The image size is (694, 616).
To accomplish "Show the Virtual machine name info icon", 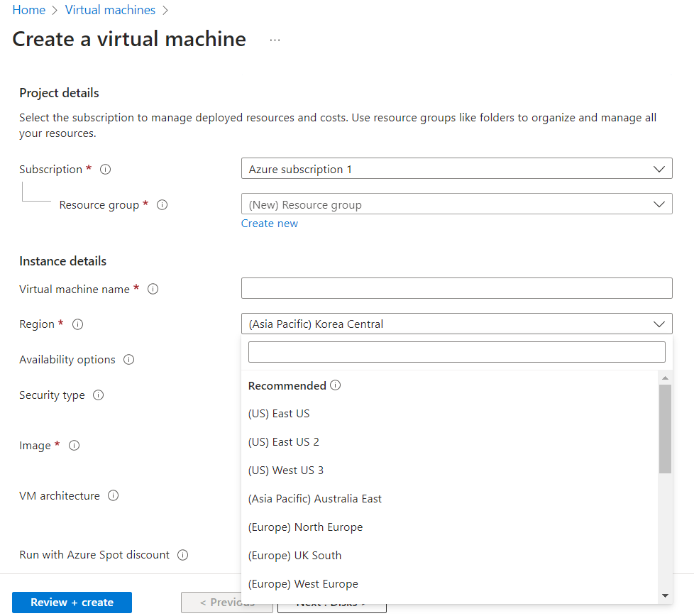I will [153, 289].
